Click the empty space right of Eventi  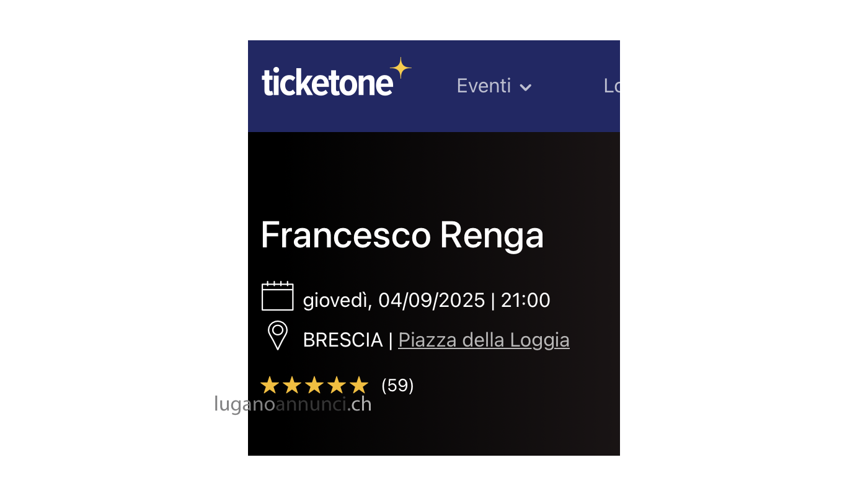(x=567, y=86)
